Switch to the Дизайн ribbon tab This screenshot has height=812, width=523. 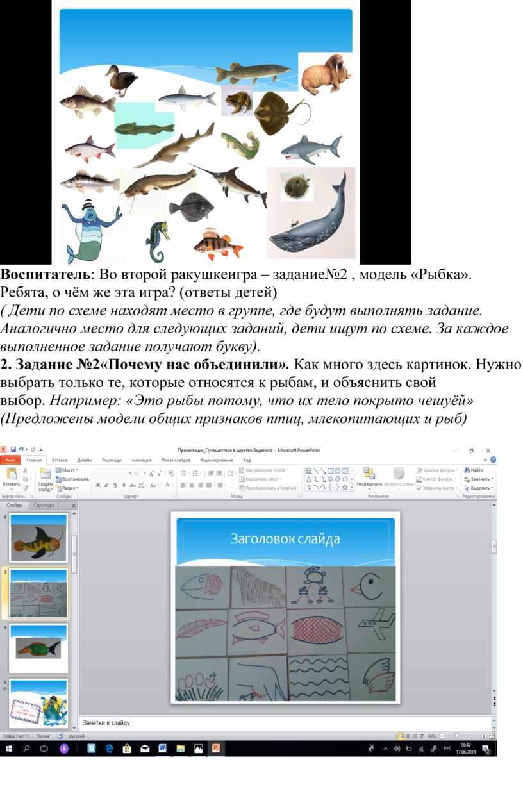pyautogui.click(x=85, y=460)
